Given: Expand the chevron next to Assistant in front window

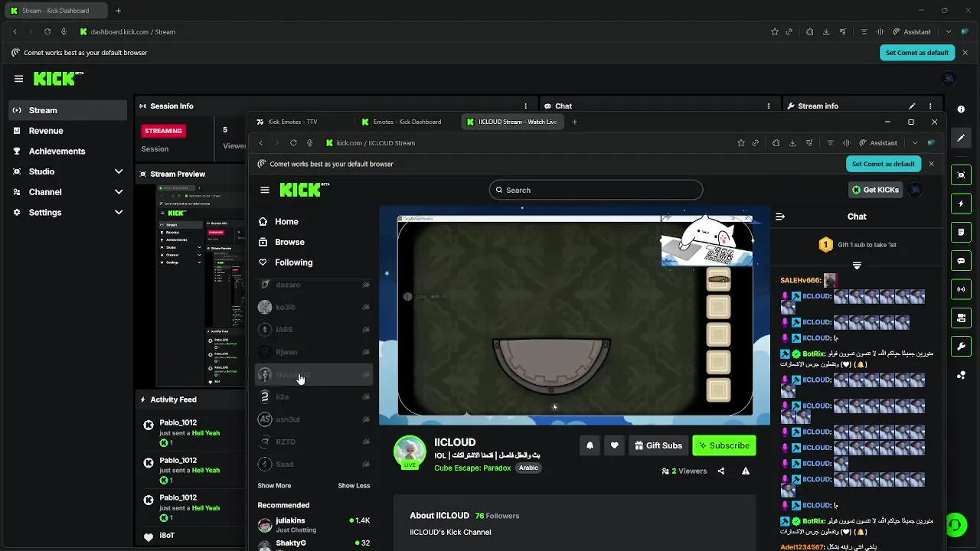Looking at the screenshot, I should pos(915,143).
